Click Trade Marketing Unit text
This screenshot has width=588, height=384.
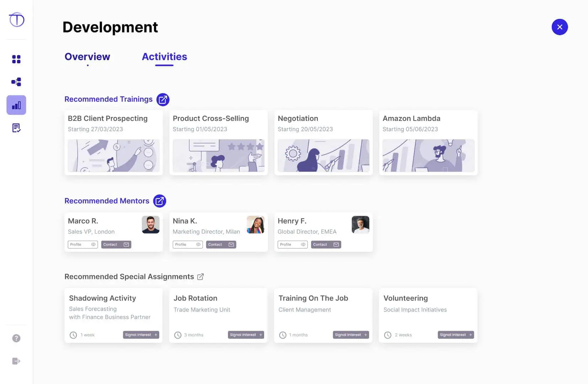(202, 310)
